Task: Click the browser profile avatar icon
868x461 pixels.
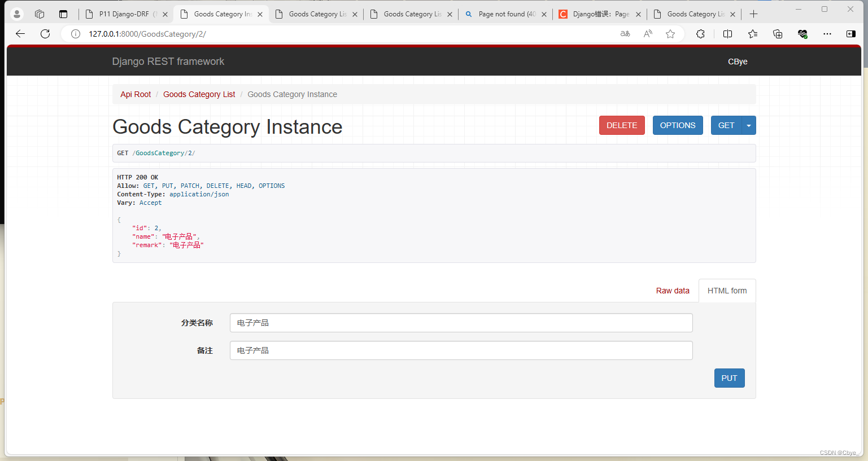Action: 17,14
